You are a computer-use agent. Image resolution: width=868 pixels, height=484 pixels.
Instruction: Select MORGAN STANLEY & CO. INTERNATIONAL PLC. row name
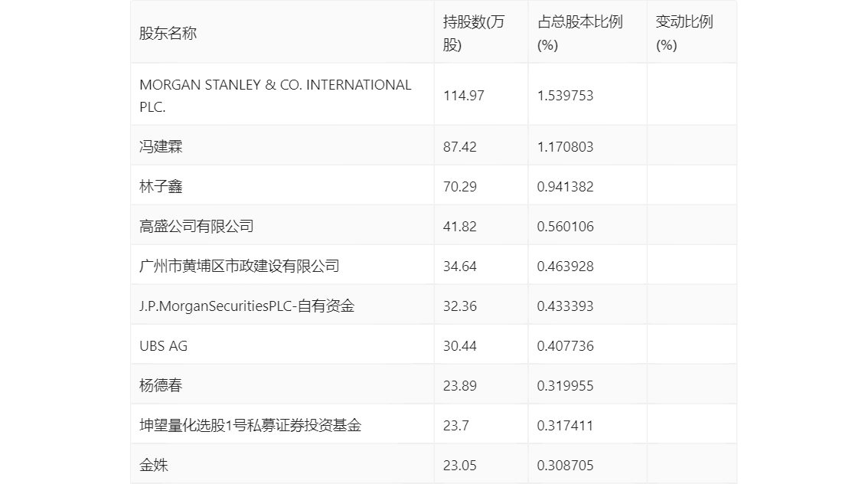(x=275, y=96)
